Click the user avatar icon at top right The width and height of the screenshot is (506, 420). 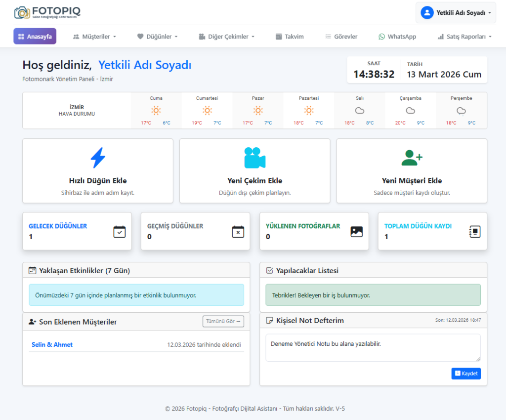pos(427,13)
